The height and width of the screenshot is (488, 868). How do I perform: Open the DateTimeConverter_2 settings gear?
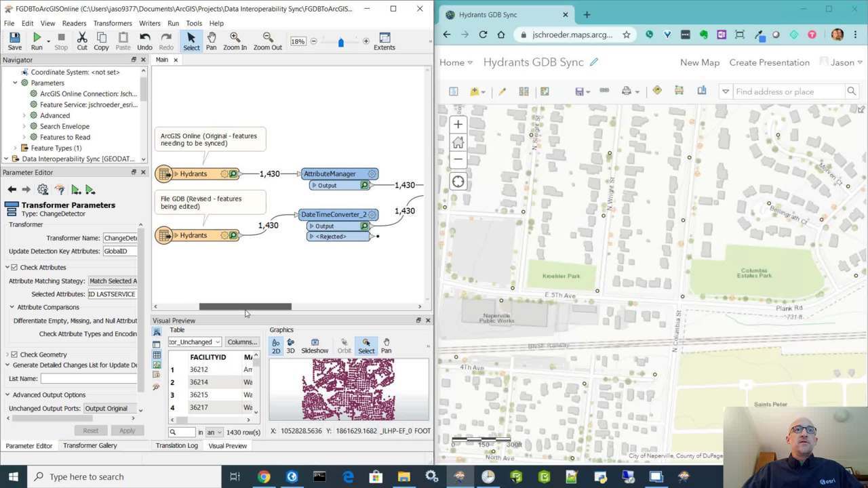tap(372, 214)
